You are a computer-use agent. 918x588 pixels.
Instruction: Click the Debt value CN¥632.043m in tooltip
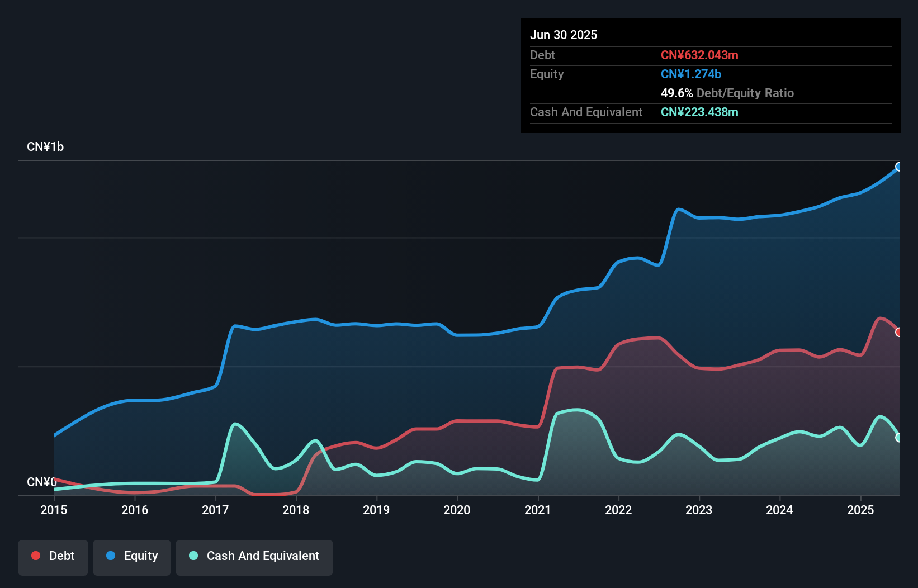(x=699, y=55)
